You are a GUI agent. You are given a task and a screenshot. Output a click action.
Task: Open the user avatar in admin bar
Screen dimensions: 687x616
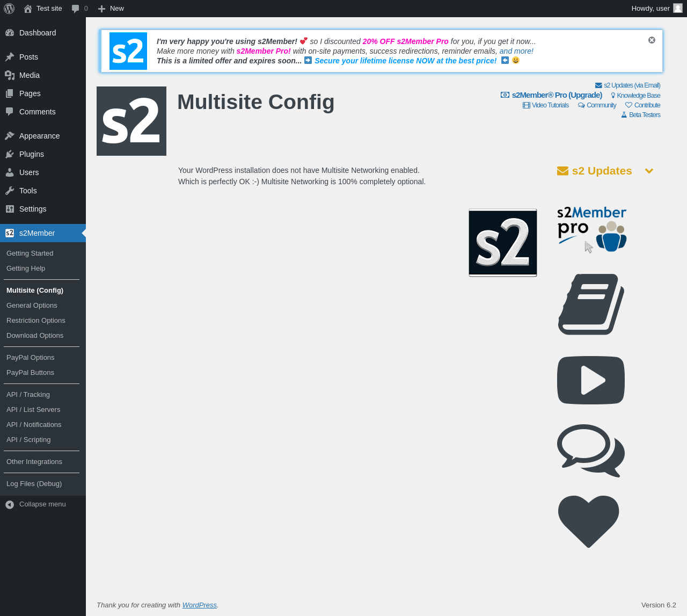point(678,8)
